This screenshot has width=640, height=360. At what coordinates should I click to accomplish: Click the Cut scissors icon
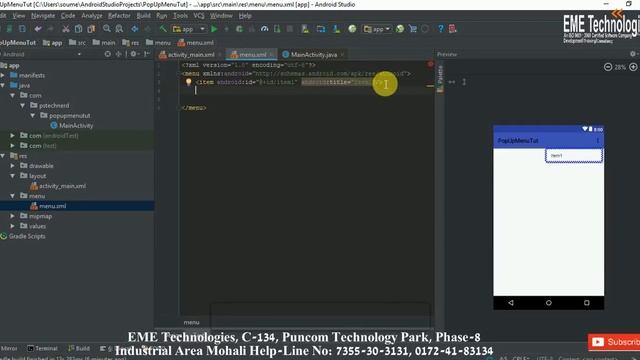(65, 29)
